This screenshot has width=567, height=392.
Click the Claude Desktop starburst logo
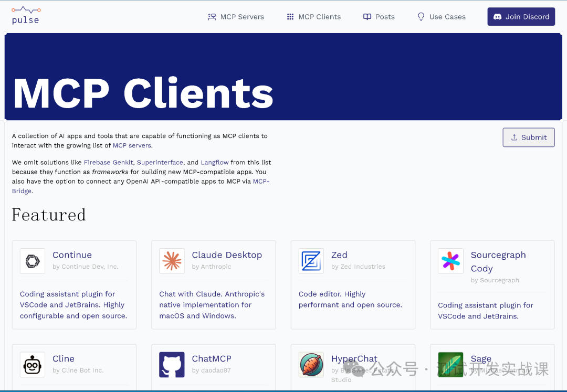click(172, 261)
